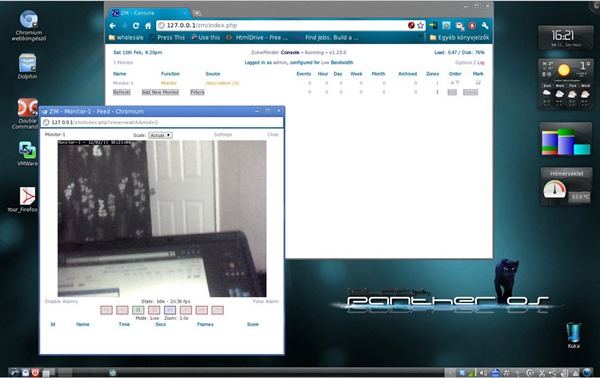The width and height of the screenshot is (600, 378).
Task: Click the colored bar chart system monitor widget
Action: pyautogui.click(x=566, y=140)
